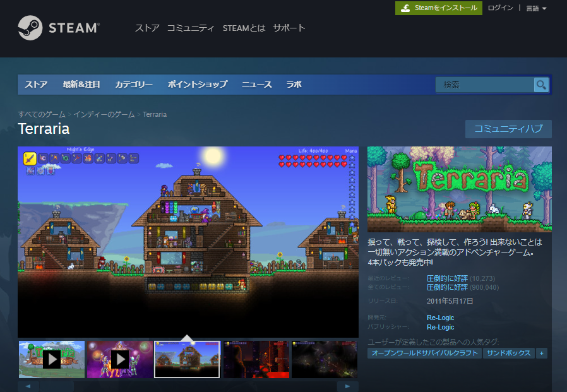567x392 pixels.
Task: Open the 言語 language dropdown
Action: 536,8
